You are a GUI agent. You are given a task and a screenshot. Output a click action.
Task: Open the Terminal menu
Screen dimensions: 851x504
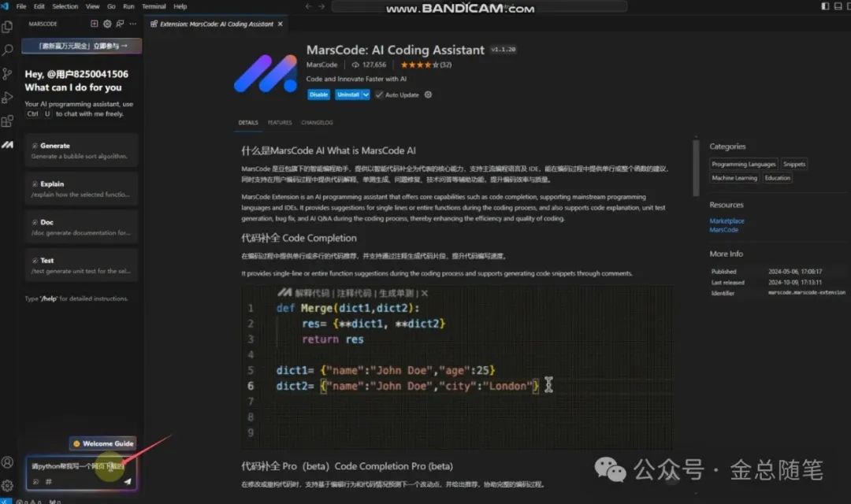pos(154,6)
